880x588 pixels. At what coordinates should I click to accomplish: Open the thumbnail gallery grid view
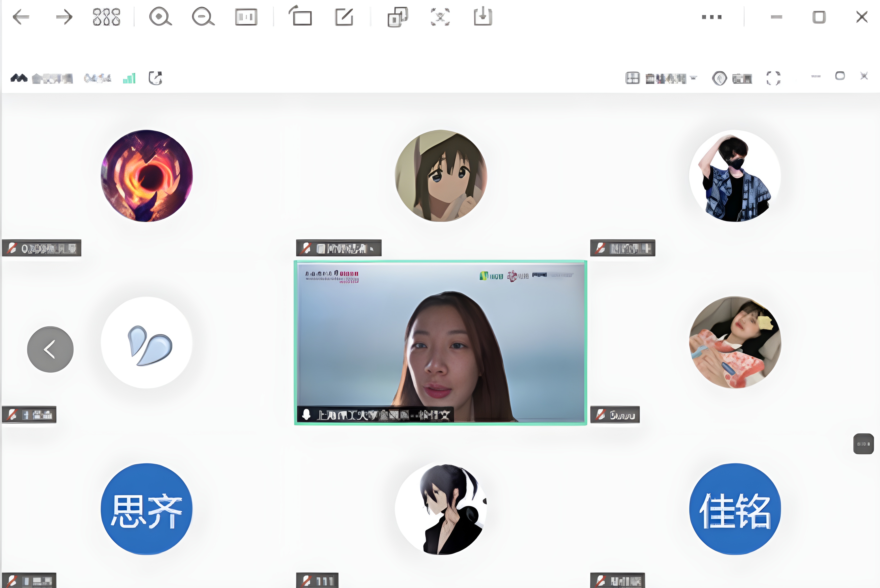pos(106,17)
